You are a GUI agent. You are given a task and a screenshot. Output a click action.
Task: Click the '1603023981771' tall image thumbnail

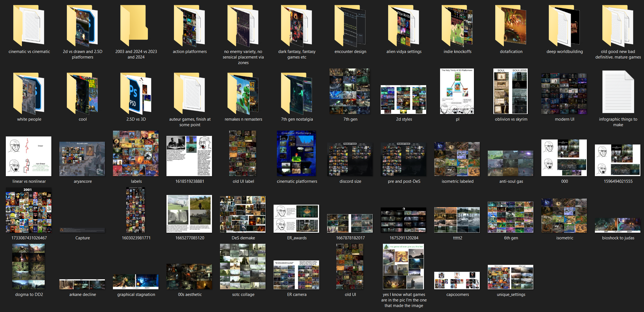136,210
